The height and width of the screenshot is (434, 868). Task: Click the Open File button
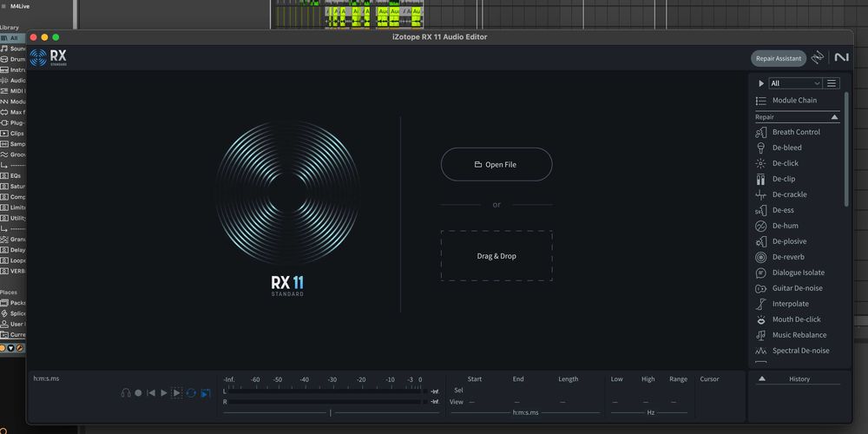(x=496, y=164)
